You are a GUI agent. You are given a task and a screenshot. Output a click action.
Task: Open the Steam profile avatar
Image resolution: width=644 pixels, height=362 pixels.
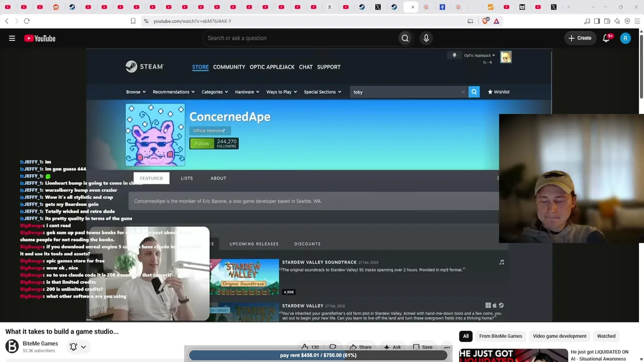pyautogui.click(x=506, y=57)
